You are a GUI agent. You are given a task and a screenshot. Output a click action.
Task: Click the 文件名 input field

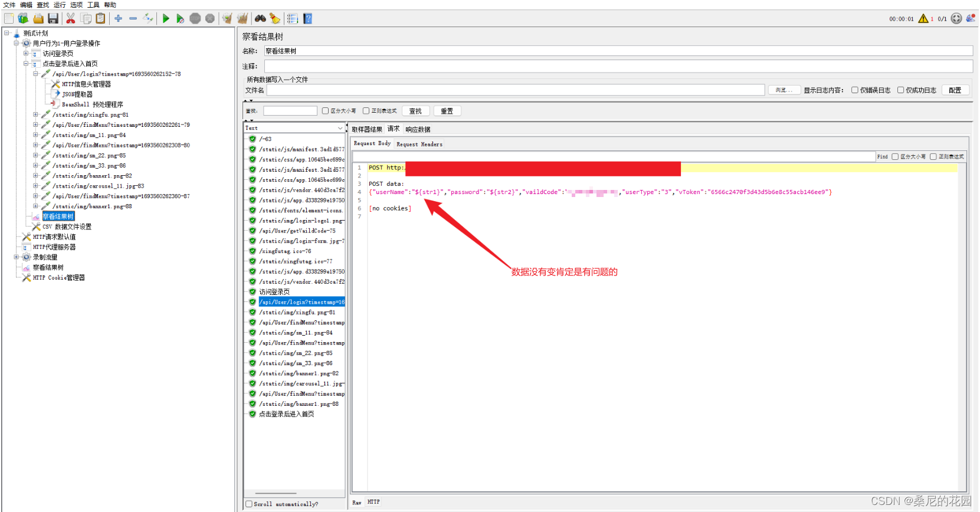(516, 90)
